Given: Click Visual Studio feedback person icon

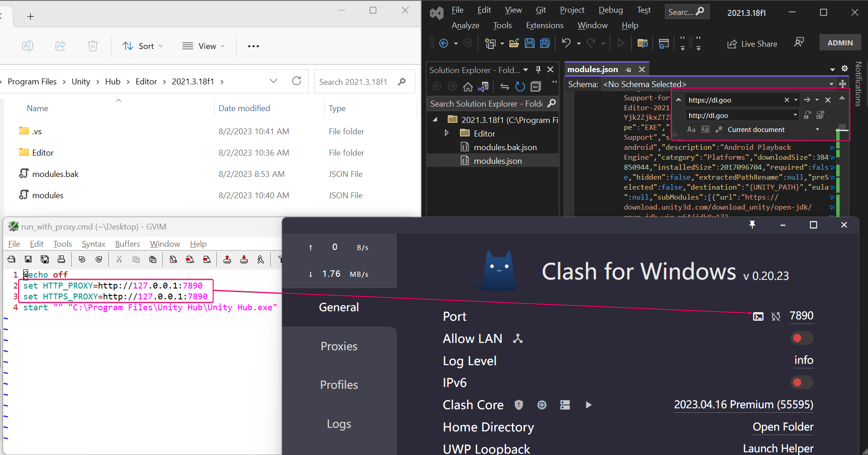Looking at the screenshot, I should tap(799, 43).
